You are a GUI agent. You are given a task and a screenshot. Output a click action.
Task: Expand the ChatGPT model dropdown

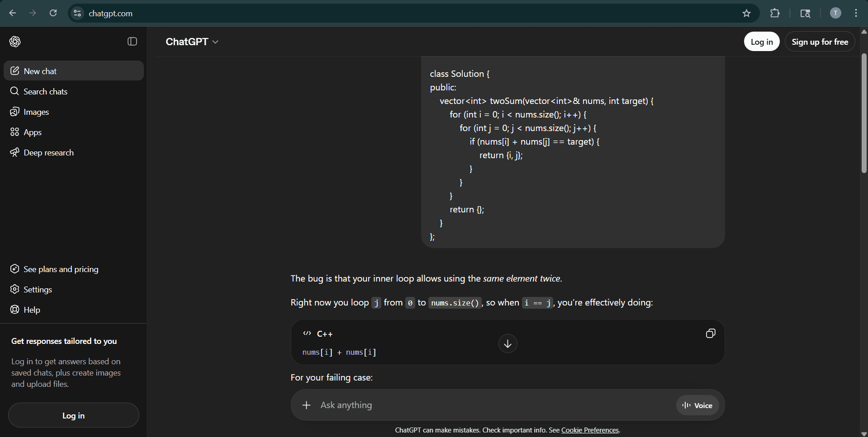tap(192, 42)
